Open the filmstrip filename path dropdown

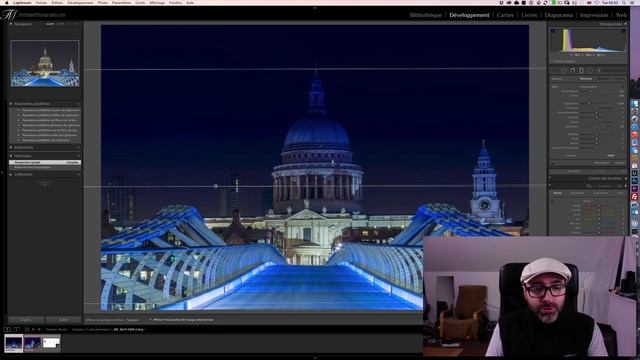point(129,329)
